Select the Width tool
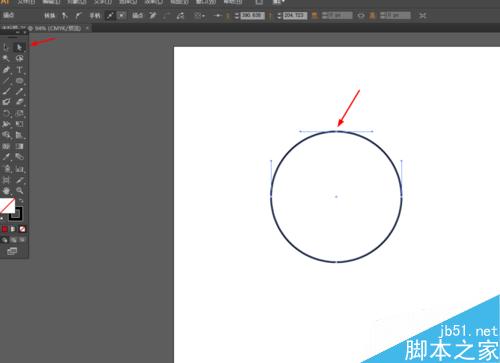 click(6, 124)
